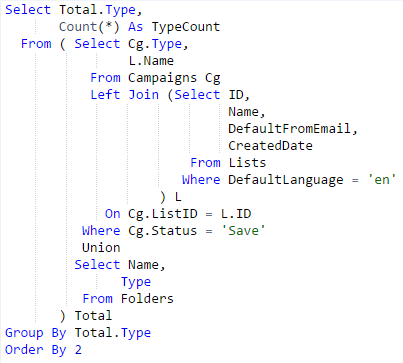This screenshot has height=363, width=403.
Task: Click the L.ID reference
Action: pos(236,214)
